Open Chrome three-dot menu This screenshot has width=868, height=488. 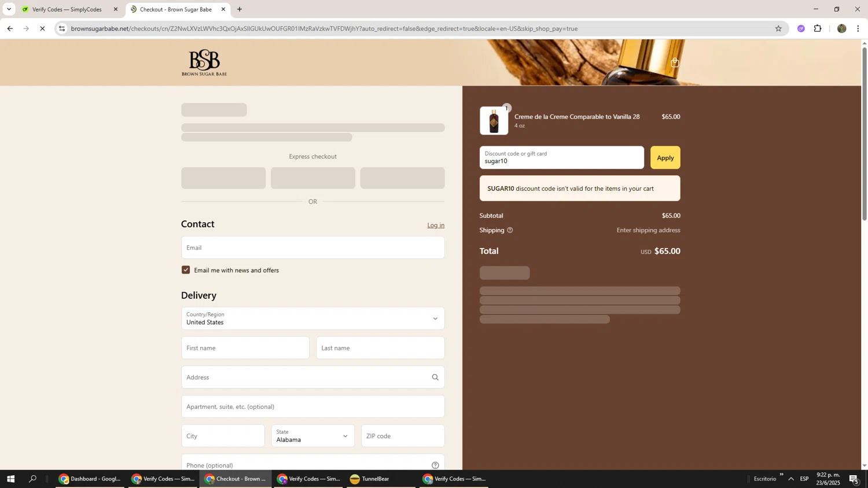858,28
